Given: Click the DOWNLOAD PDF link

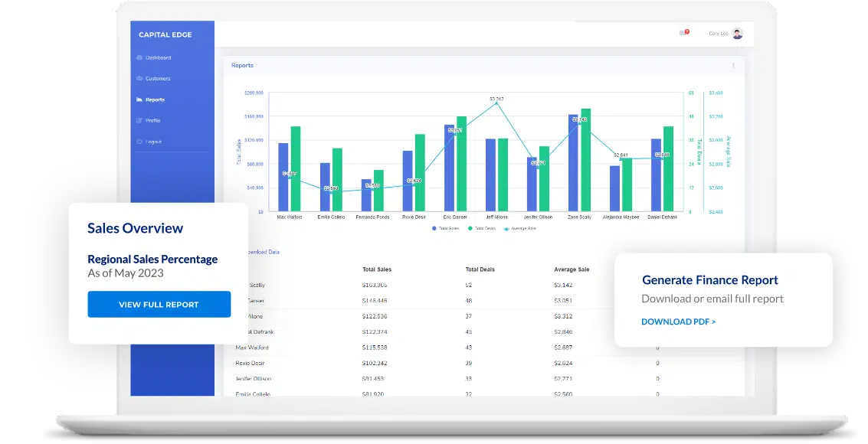Looking at the screenshot, I should [679, 322].
